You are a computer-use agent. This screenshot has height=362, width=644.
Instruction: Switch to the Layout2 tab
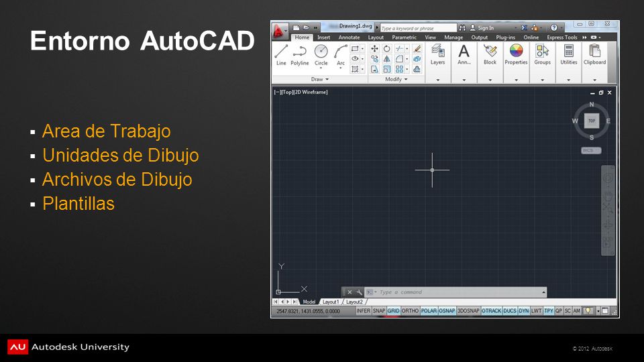coord(354,302)
